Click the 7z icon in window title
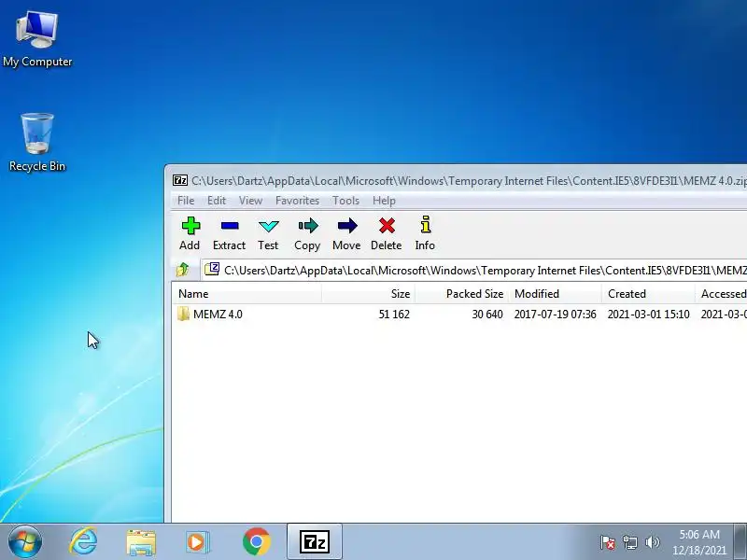Viewport: 747px width, 560px height. (x=180, y=180)
